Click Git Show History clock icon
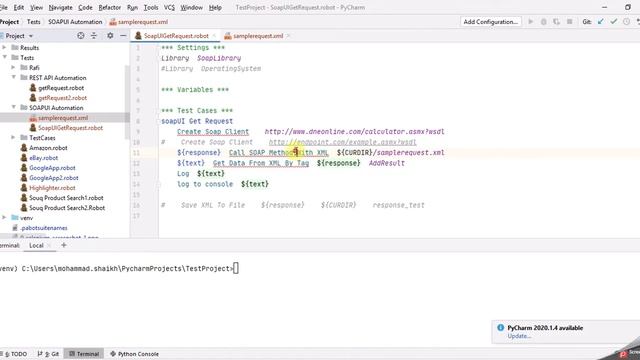The width and height of the screenshot is (640, 360). click(x=627, y=22)
